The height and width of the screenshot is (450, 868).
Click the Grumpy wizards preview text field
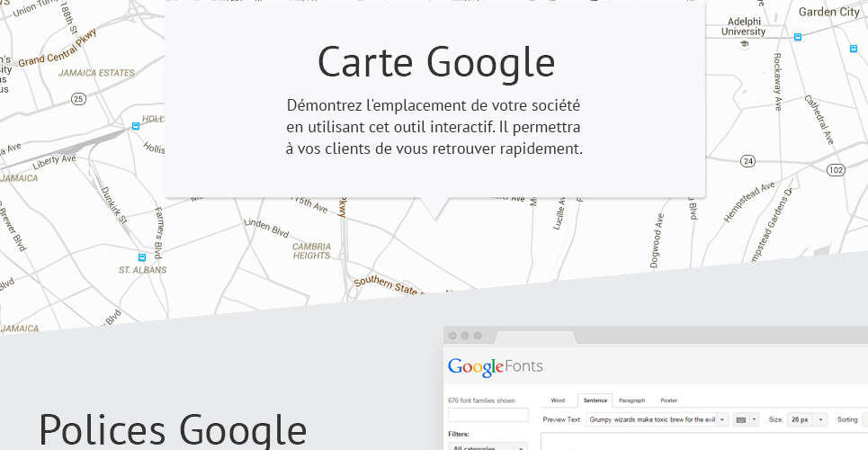point(651,420)
